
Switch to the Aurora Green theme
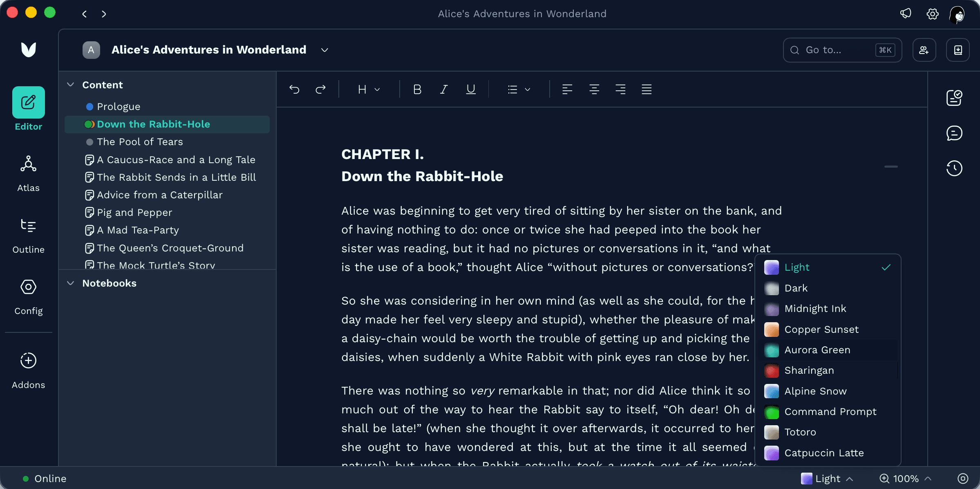click(x=828, y=350)
